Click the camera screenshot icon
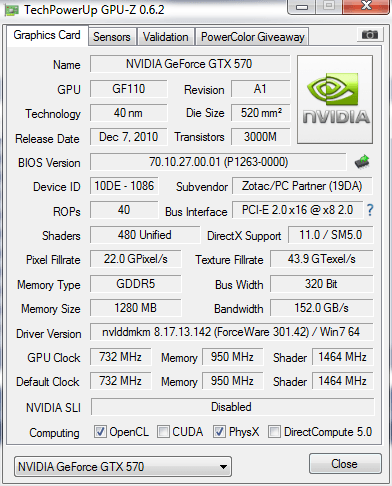This screenshot has width=392, height=486. (370, 34)
